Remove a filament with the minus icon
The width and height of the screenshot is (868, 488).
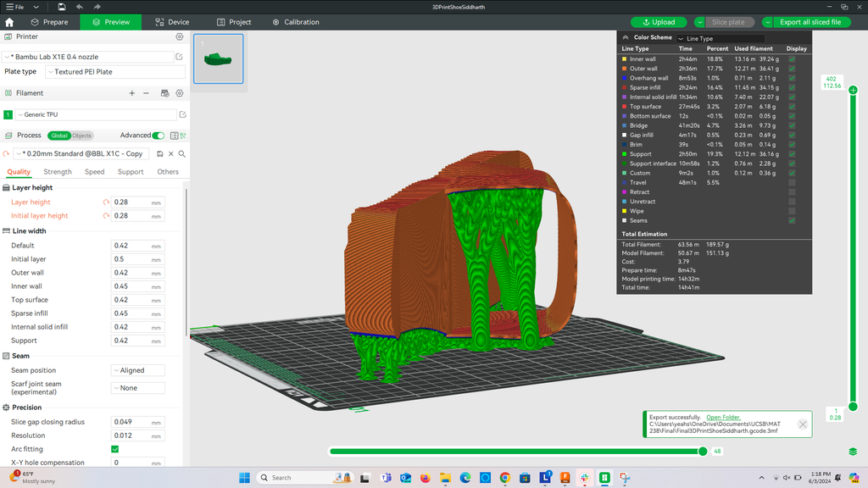coord(146,93)
